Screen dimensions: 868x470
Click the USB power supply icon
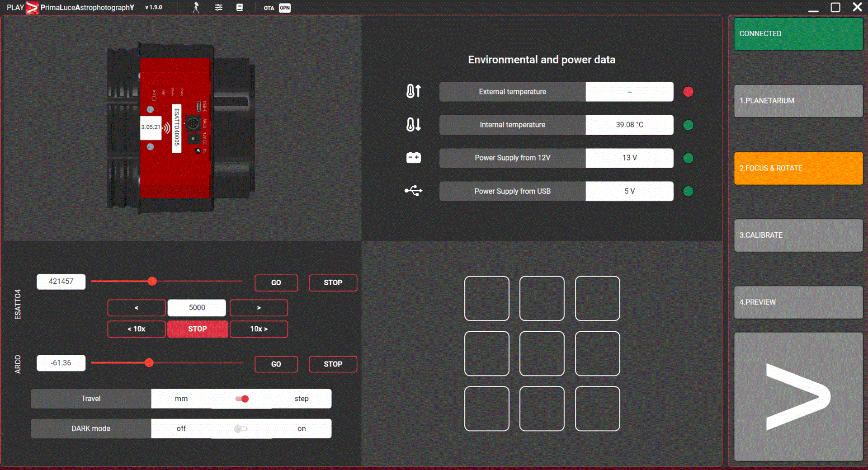(x=413, y=191)
